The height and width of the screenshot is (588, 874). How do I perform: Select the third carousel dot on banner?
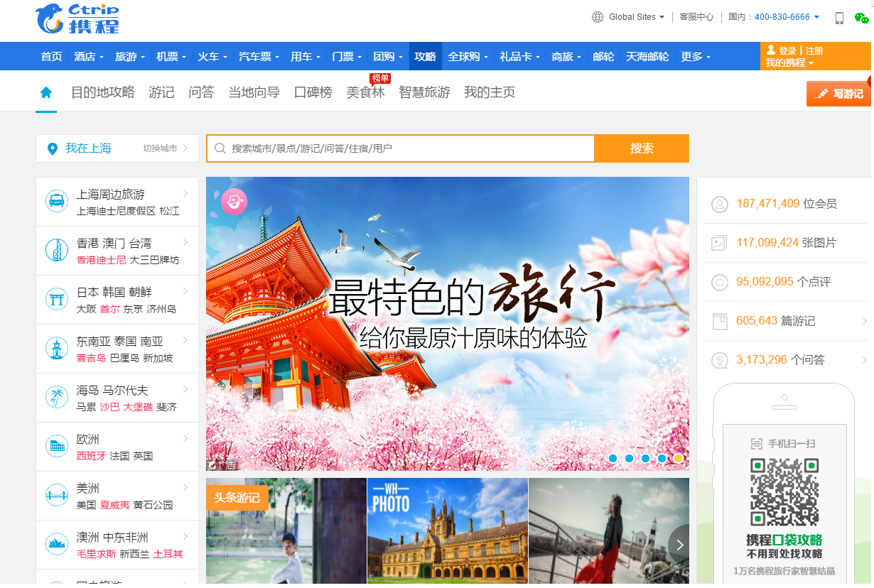(x=645, y=459)
